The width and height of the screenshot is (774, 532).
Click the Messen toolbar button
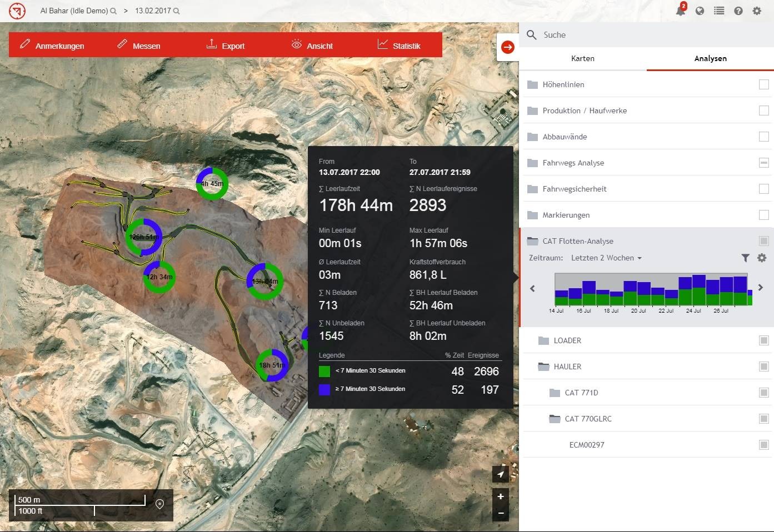pos(139,46)
